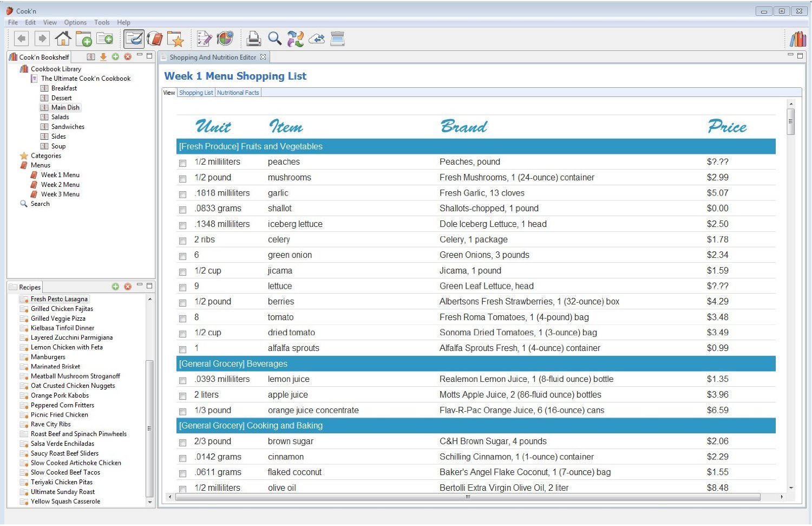Select Week 2 Menu in the tree

[x=60, y=185]
